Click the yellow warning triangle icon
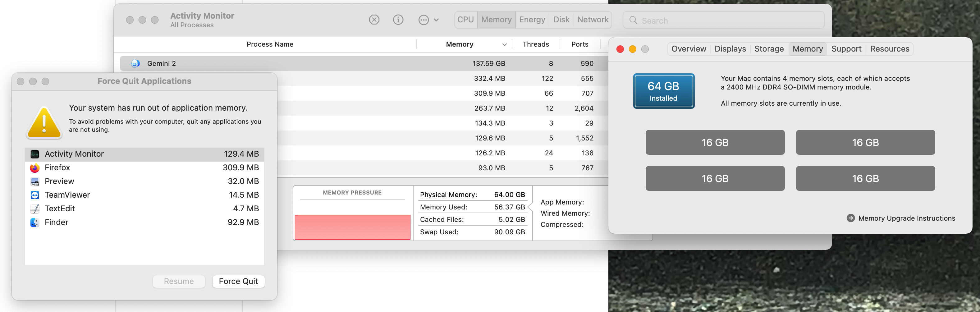Screen dimensions: 980x312 44,122
